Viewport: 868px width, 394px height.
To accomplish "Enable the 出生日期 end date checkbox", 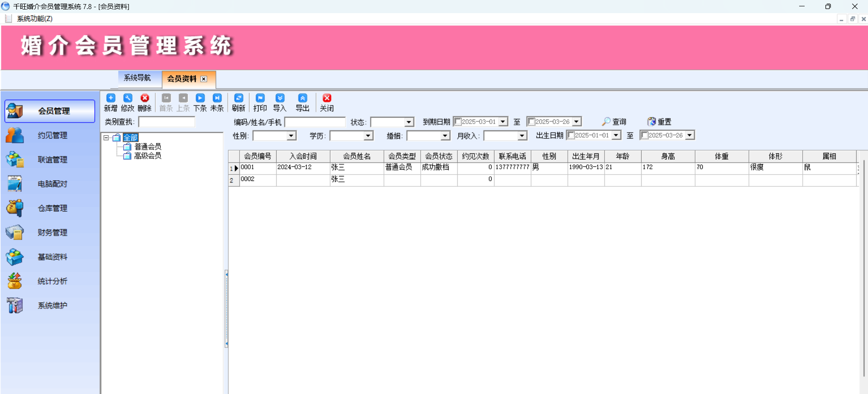I will coord(645,135).
